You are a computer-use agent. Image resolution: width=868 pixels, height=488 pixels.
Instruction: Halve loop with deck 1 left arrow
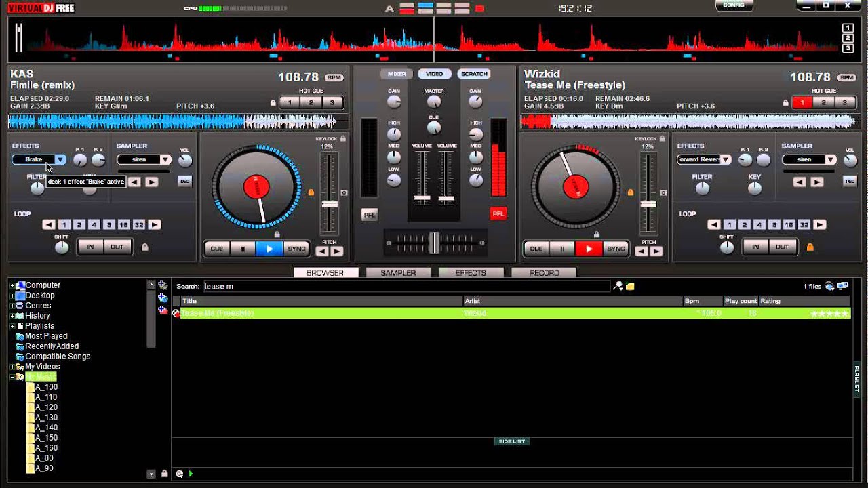49,224
